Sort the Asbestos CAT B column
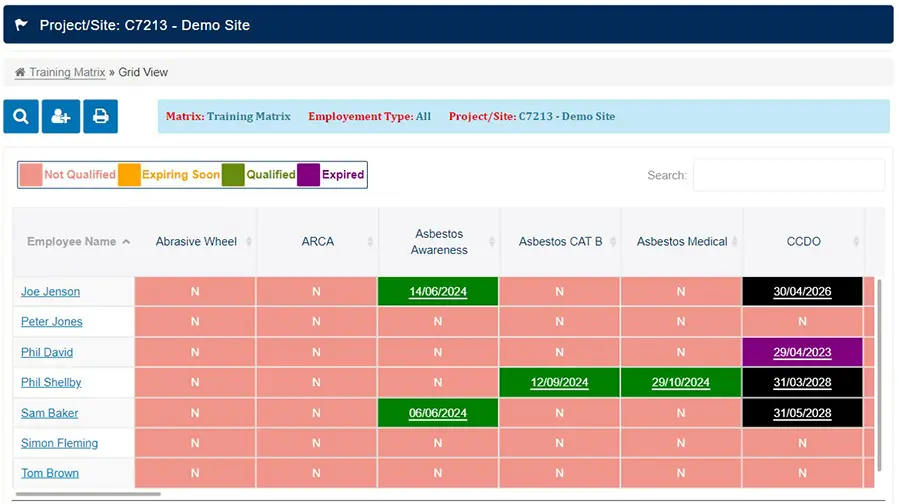Screen dimensions: 899x504 point(613,242)
